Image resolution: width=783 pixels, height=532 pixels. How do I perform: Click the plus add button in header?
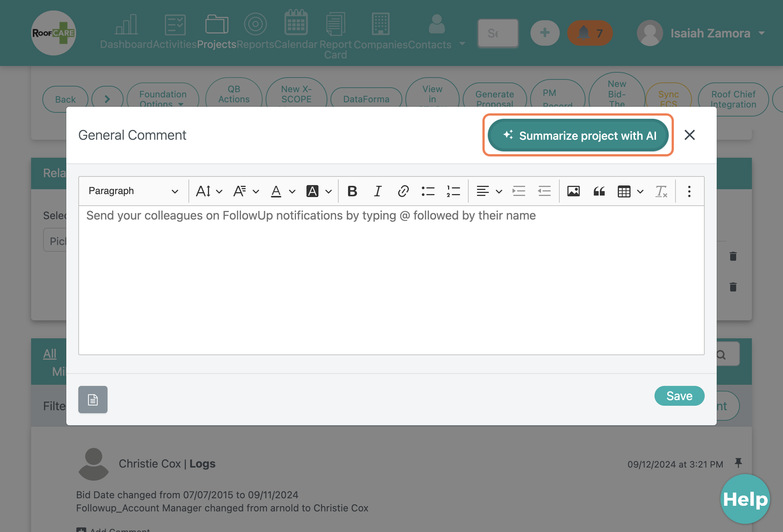545,33
